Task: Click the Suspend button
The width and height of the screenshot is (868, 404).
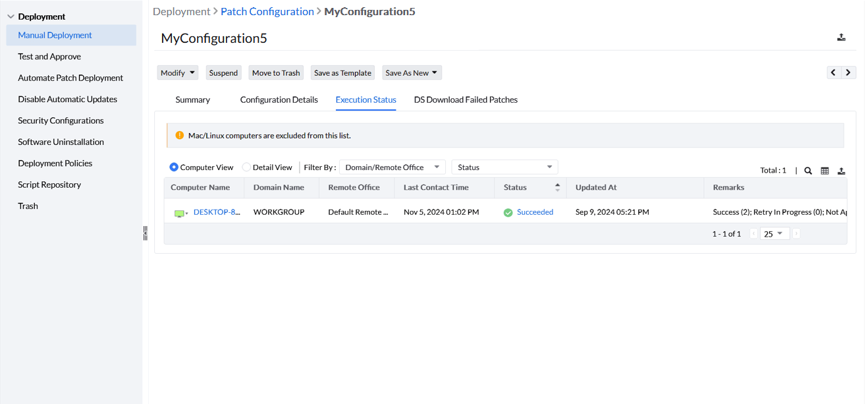Action: pyautogui.click(x=223, y=72)
